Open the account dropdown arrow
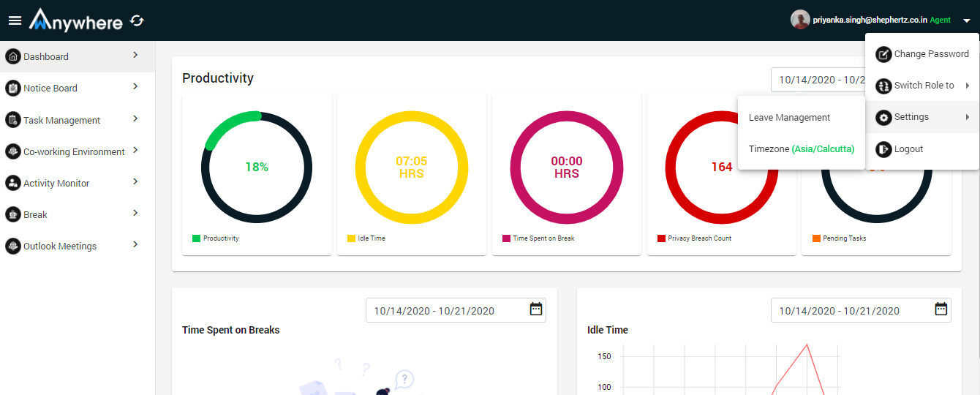Screen dimensions: 980x395 [966, 20]
